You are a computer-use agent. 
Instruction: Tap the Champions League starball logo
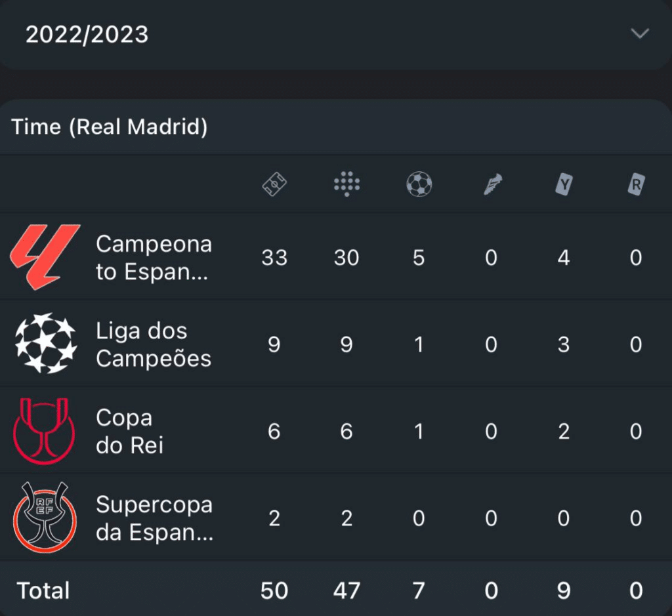coord(45,344)
